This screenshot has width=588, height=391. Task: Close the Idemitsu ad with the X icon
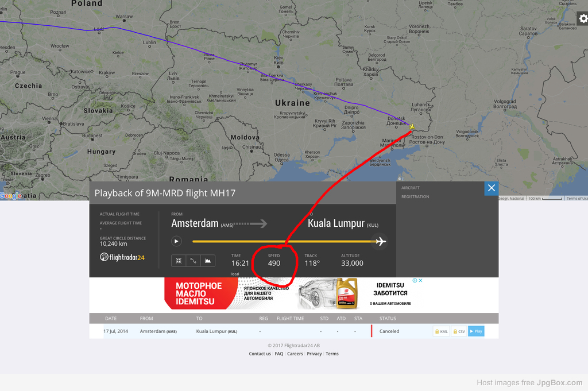tap(421, 280)
